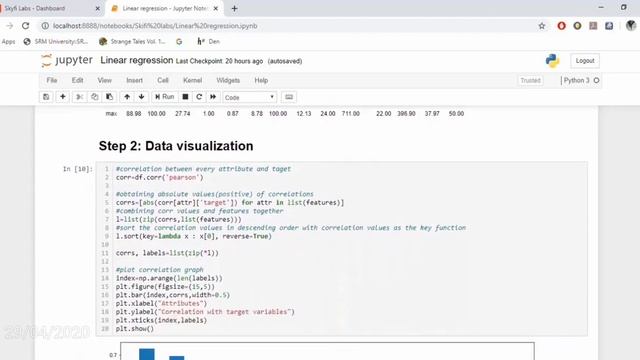This screenshot has height=360, width=640.
Task: Restart the kernel icon
Action: pos(199,97)
